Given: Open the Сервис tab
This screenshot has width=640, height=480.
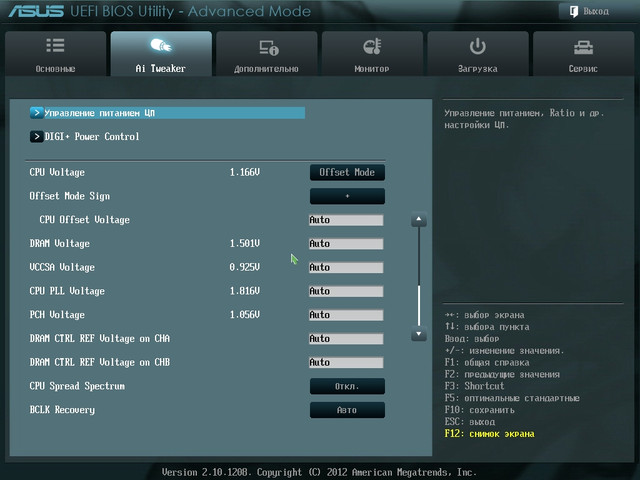Looking at the screenshot, I should click(584, 53).
